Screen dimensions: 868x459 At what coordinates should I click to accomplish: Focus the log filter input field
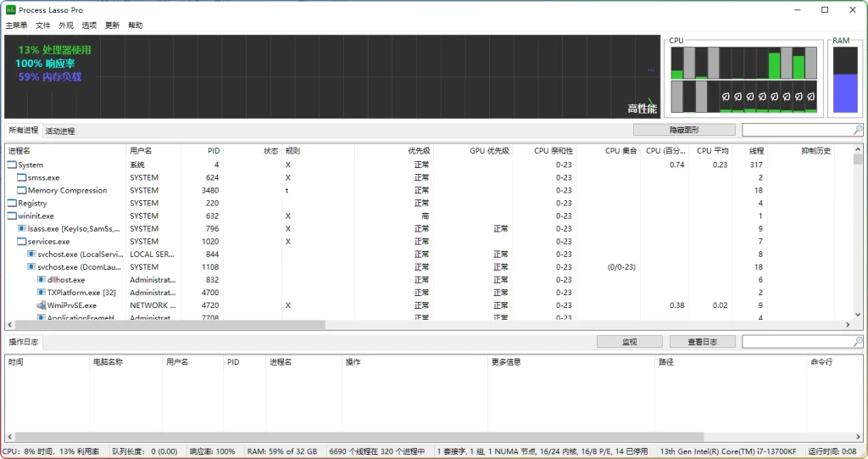[x=797, y=341]
